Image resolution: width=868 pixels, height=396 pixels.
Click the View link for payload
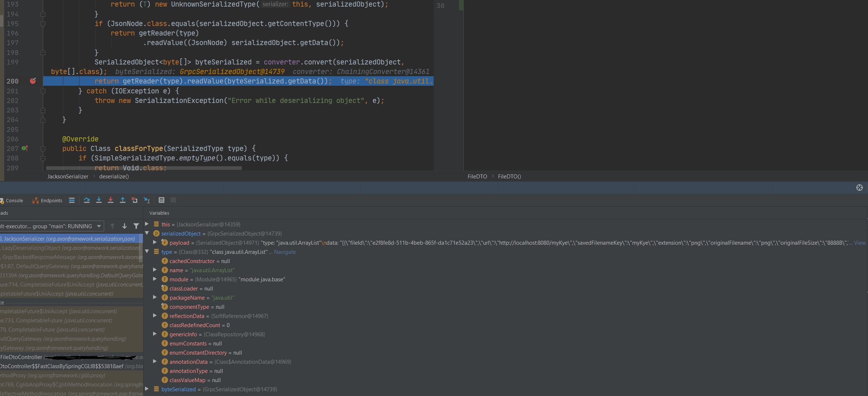(860, 243)
